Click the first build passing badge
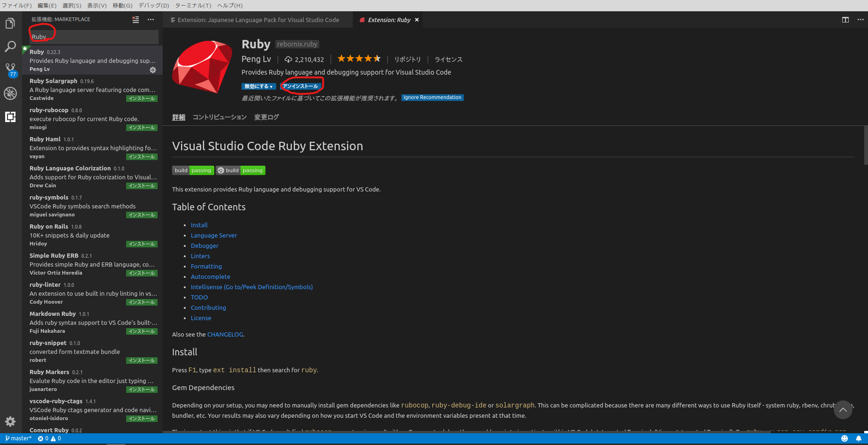The image size is (868, 445). click(193, 170)
